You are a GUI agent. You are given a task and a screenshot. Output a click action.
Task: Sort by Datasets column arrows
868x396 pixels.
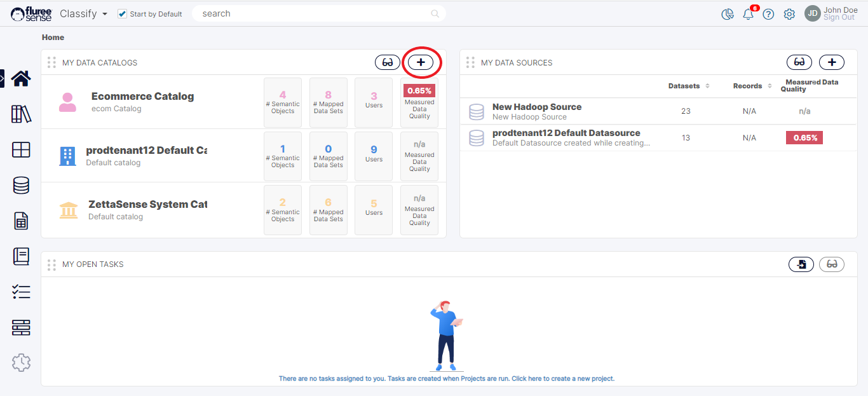pyautogui.click(x=707, y=86)
